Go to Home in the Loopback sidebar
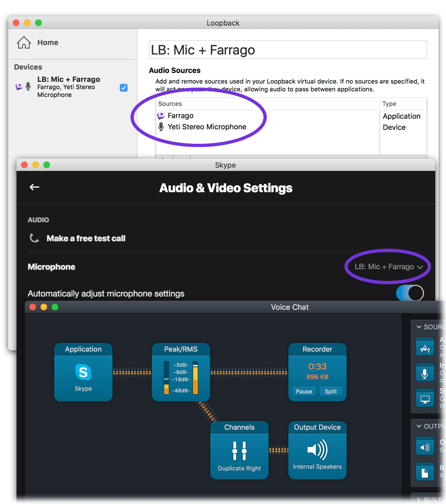 [38, 43]
